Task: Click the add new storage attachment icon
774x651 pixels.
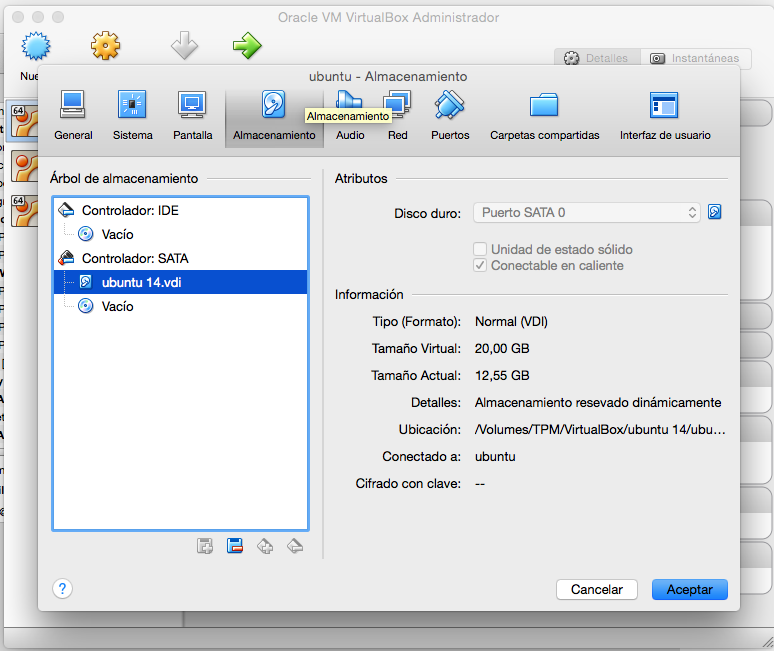Action: [x=205, y=546]
